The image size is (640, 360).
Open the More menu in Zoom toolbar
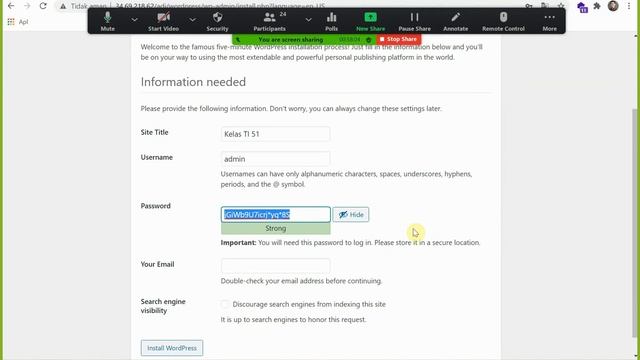pos(549,21)
